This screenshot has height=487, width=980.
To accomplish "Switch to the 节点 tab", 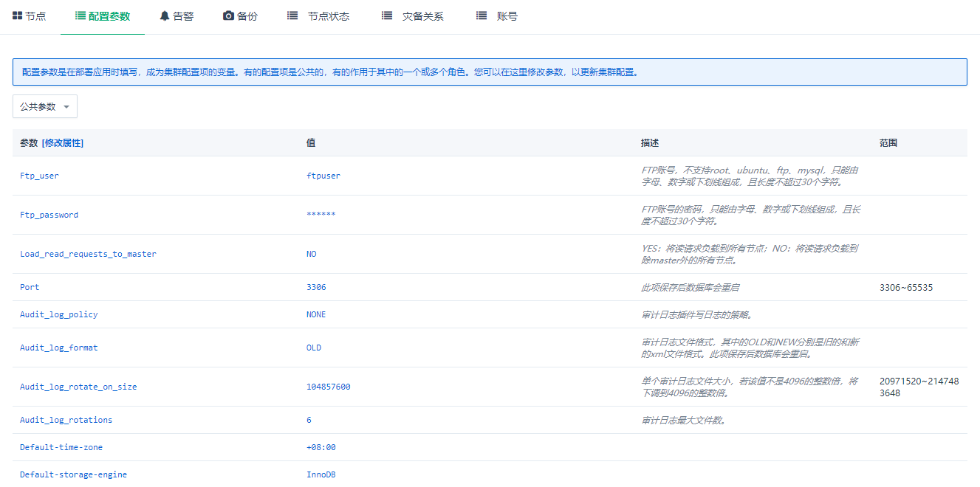I will point(30,16).
